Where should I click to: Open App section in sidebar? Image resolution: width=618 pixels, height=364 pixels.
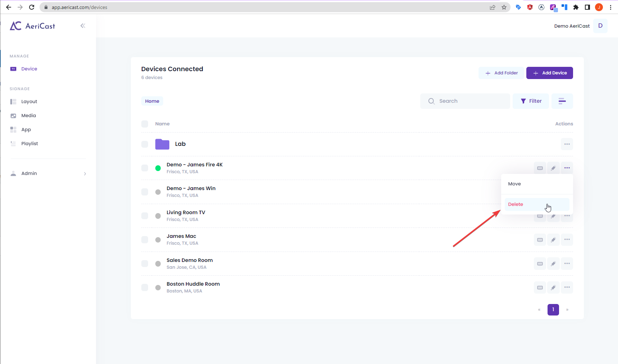tap(26, 129)
